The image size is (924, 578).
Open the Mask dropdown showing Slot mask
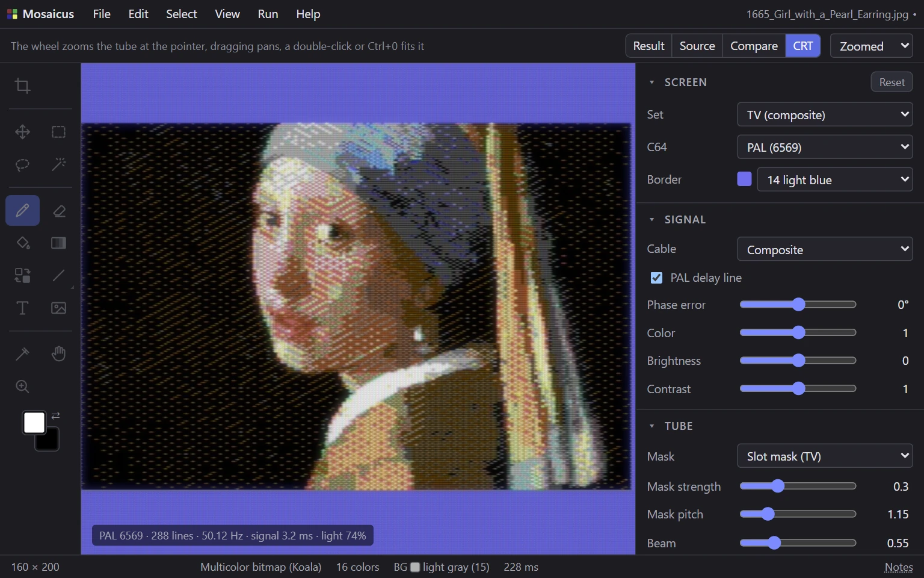click(x=825, y=456)
